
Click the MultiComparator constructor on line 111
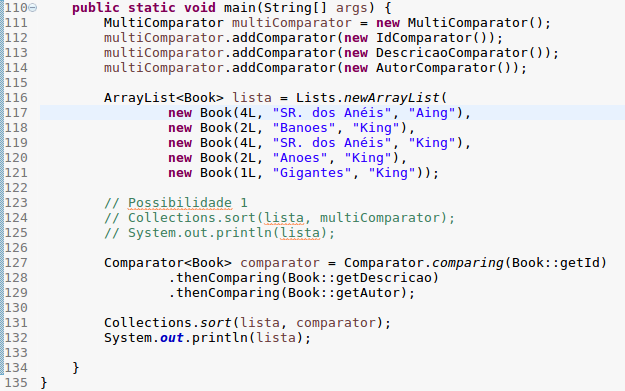click(x=475, y=23)
